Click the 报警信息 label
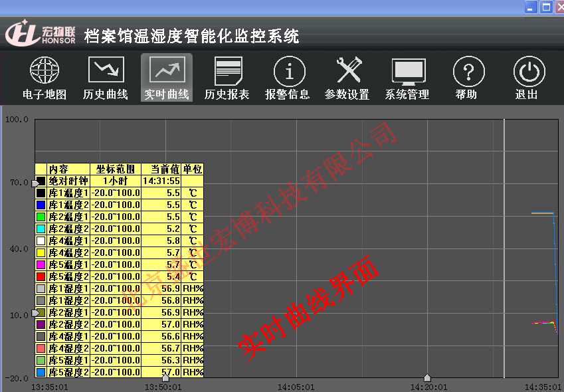The image size is (564, 392). pyautogui.click(x=288, y=94)
